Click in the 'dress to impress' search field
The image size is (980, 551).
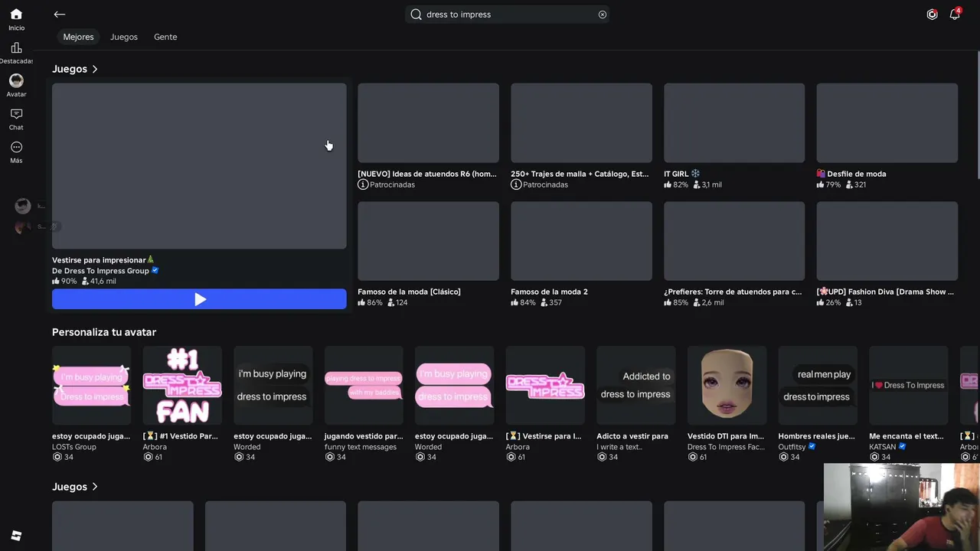click(x=508, y=15)
